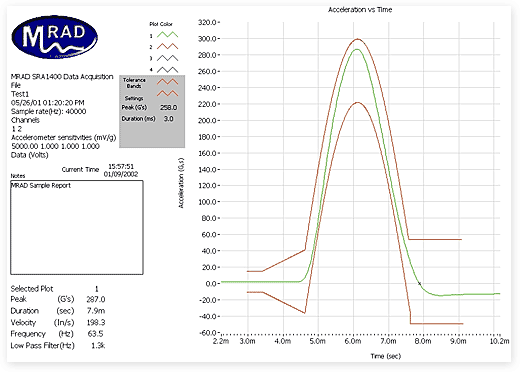This screenshot has height=372, width=520.
Task: Click the MRAD logo
Action: tap(55, 37)
